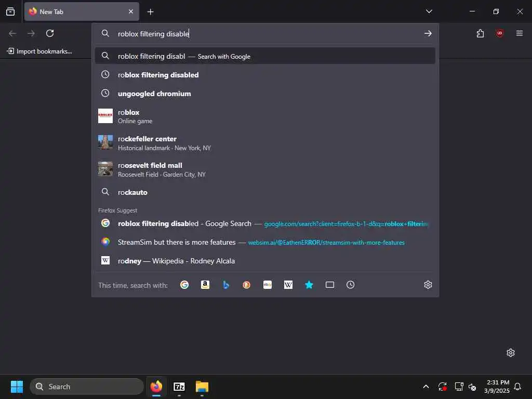Screen dimensions: 532x399
Task: Click the muted volume tray icon
Action: click(472, 387)
